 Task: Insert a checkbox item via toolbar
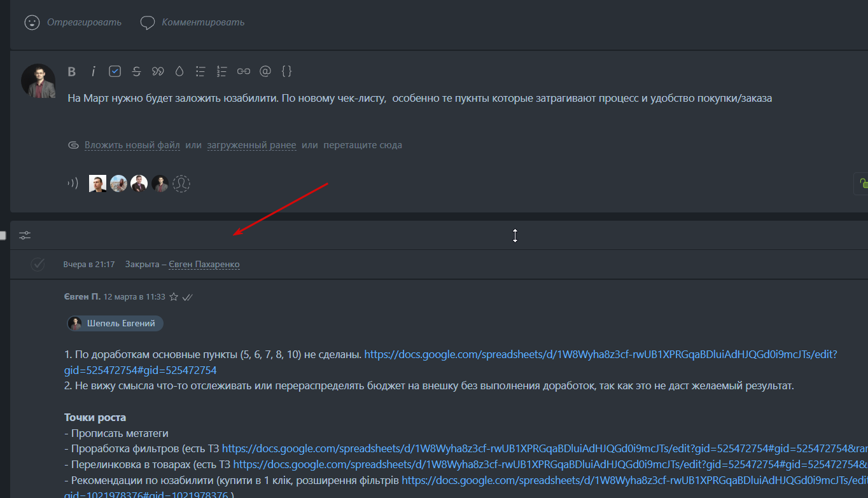click(x=115, y=71)
